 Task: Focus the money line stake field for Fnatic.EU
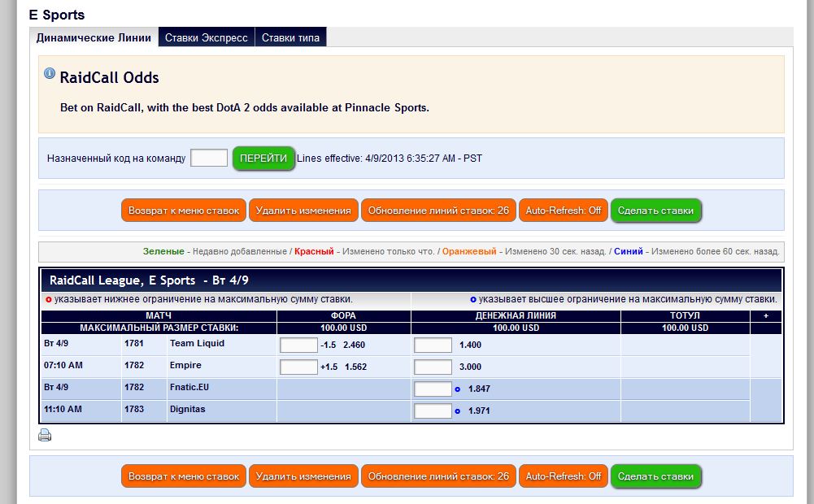433,389
